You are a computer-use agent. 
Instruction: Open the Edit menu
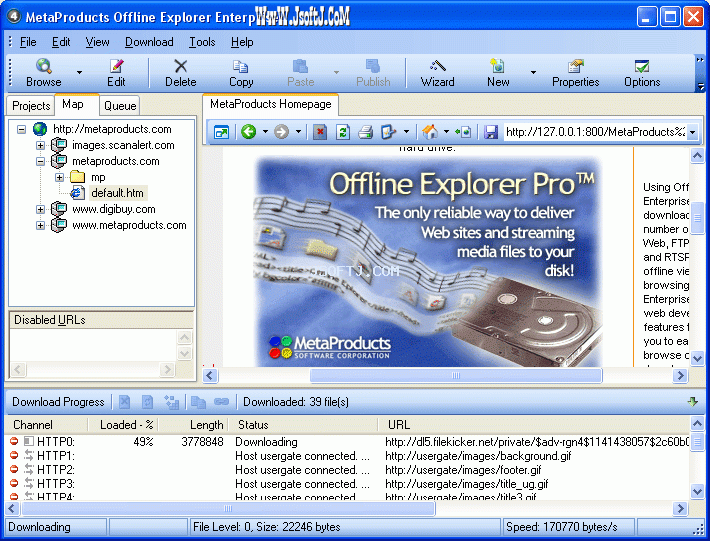coord(61,42)
